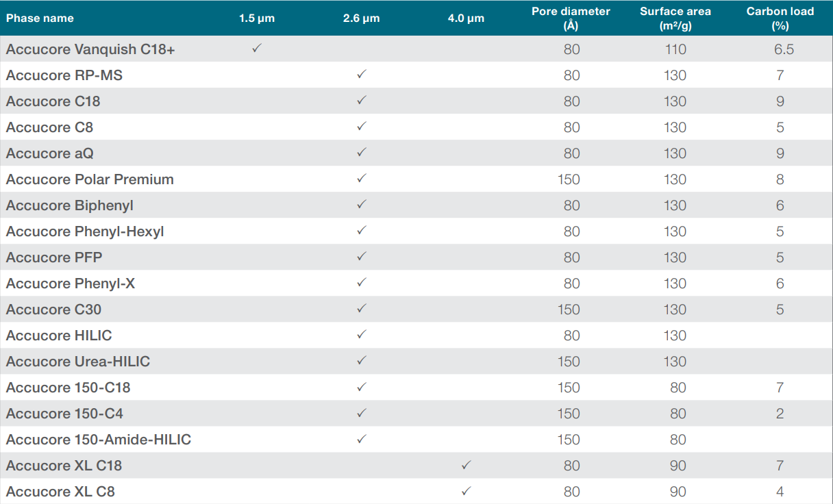Click the checkmark in Accucore C8 row
The width and height of the screenshot is (833, 504).
(362, 127)
